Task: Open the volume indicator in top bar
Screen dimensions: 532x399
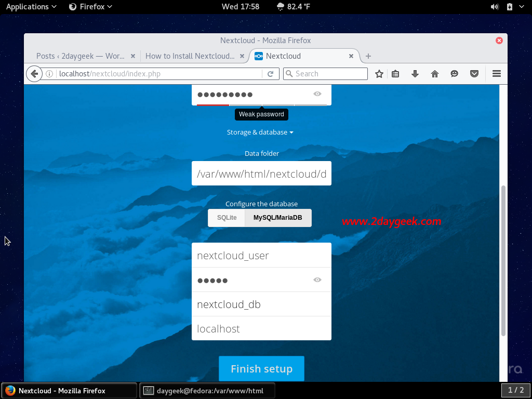Action: (x=495, y=6)
